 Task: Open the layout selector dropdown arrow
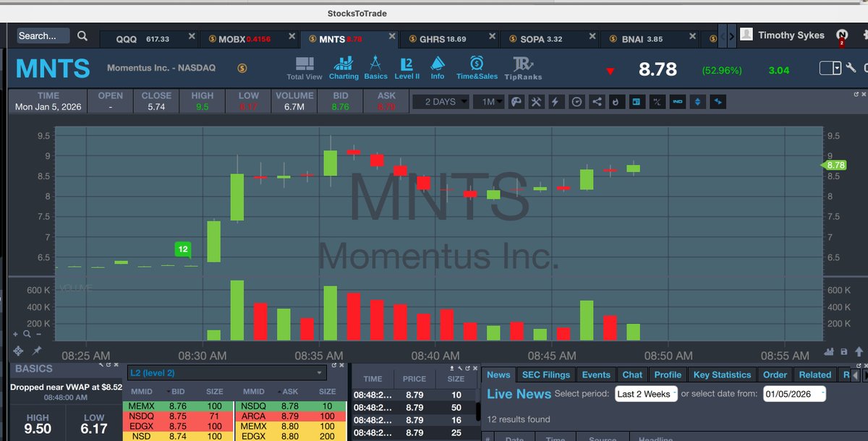click(837, 68)
